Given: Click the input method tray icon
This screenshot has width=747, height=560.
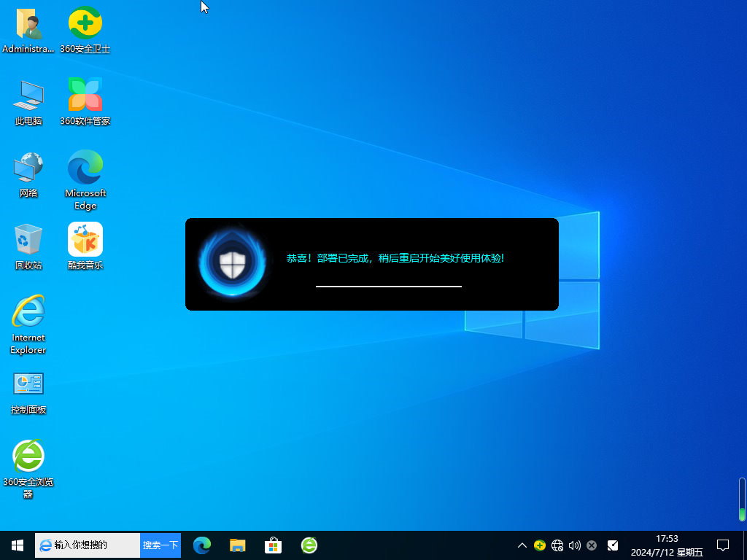Looking at the screenshot, I should pos(613,545).
